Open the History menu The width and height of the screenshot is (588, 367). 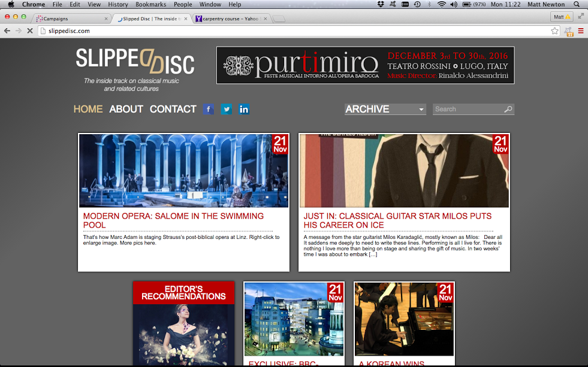[x=117, y=5]
